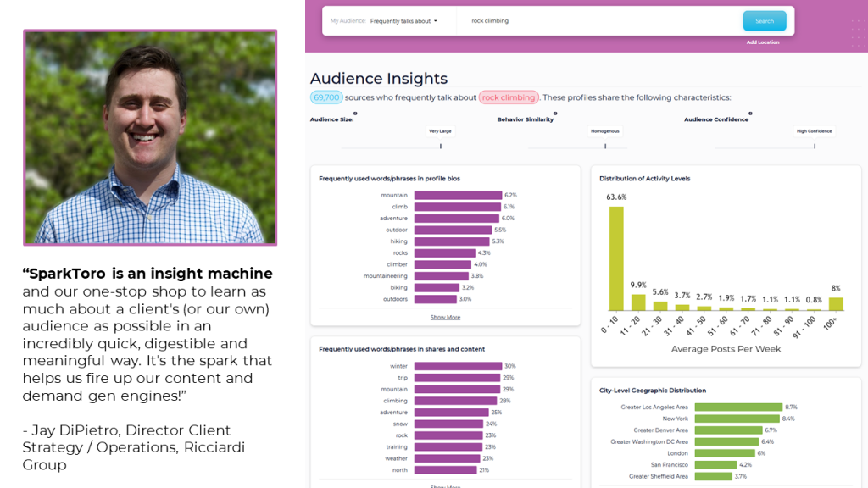Click the 'My Audience:' label

pos(348,21)
